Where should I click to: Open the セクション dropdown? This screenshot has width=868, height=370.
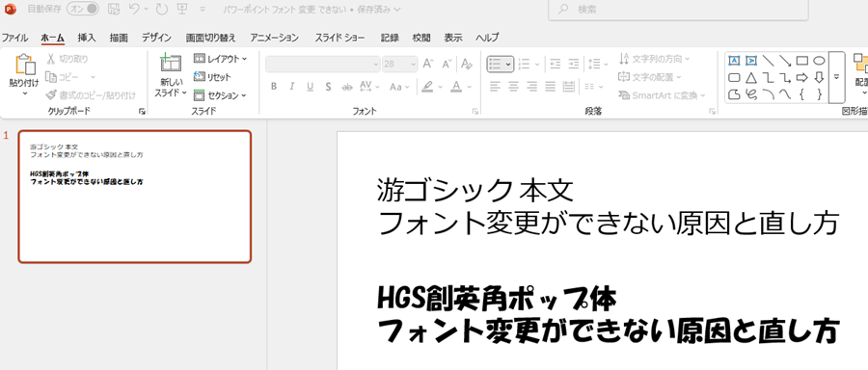tap(220, 95)
